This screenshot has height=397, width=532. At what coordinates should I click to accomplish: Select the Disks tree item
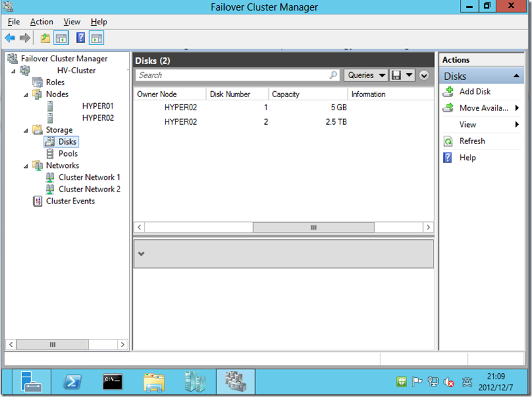61,142
